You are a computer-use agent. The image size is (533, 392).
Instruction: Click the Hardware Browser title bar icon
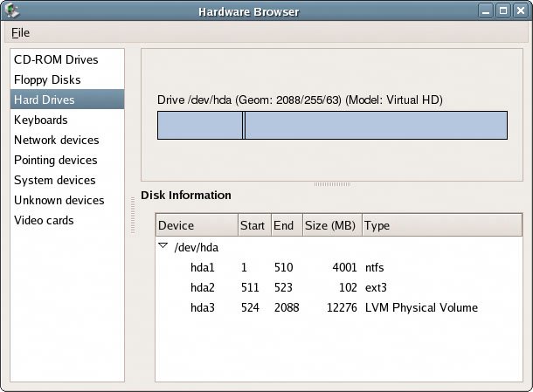[x=11, y=10]
